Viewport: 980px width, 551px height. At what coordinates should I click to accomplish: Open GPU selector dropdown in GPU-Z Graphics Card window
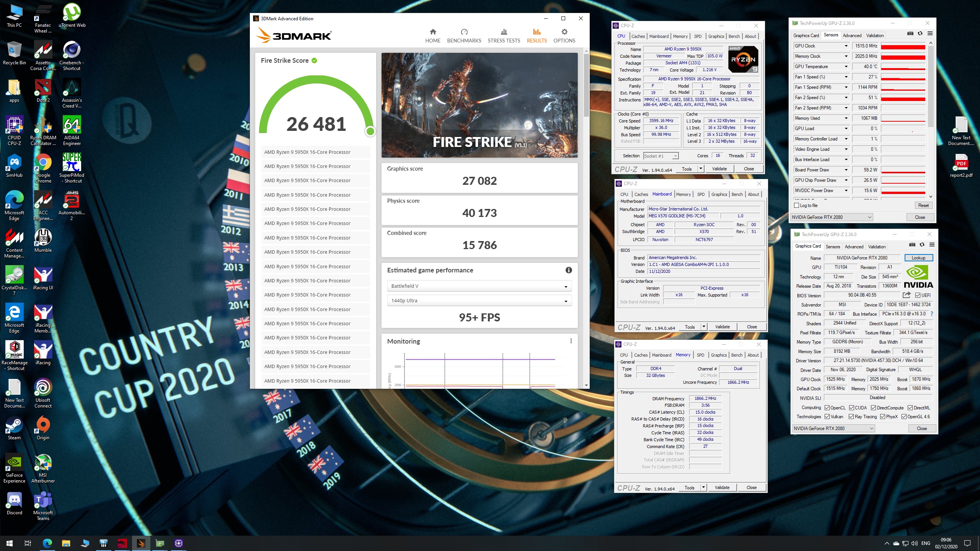tap(833, 428)
